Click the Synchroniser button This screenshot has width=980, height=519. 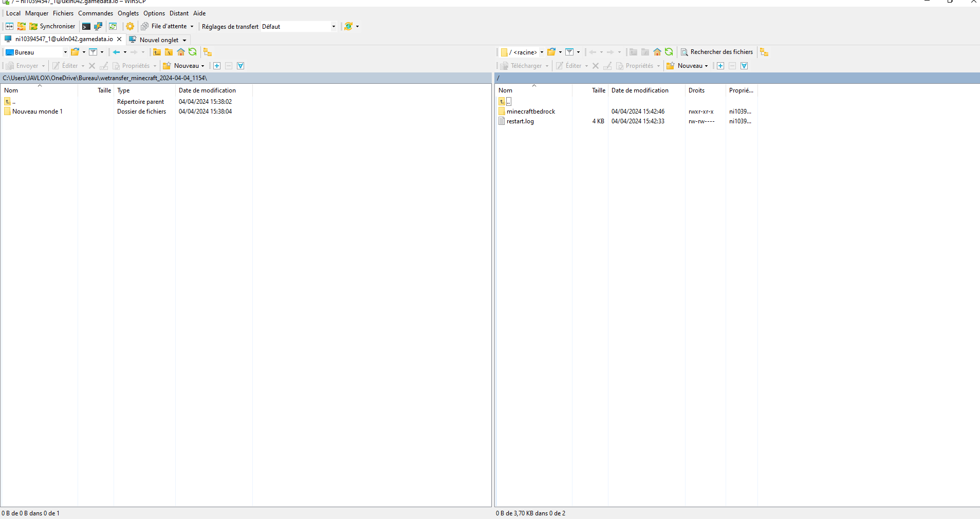pyautogui.click(x=52, y=26)
